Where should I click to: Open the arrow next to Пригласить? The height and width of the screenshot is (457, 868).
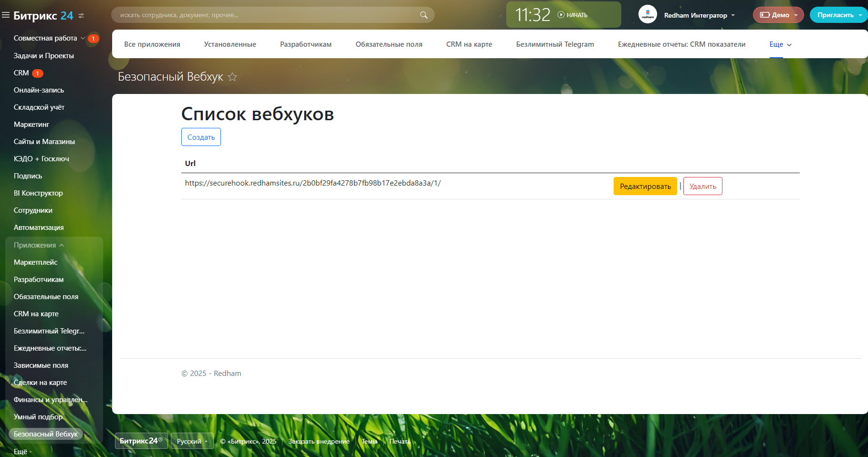pyautogui.click(x=861, y=15)
